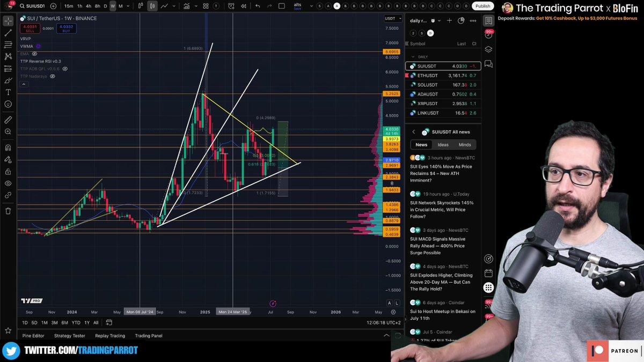The image size is (644, 362).
Task: Collapse the DAILY watchlist section
Action: pyautogui.click(x=413, y=56)
